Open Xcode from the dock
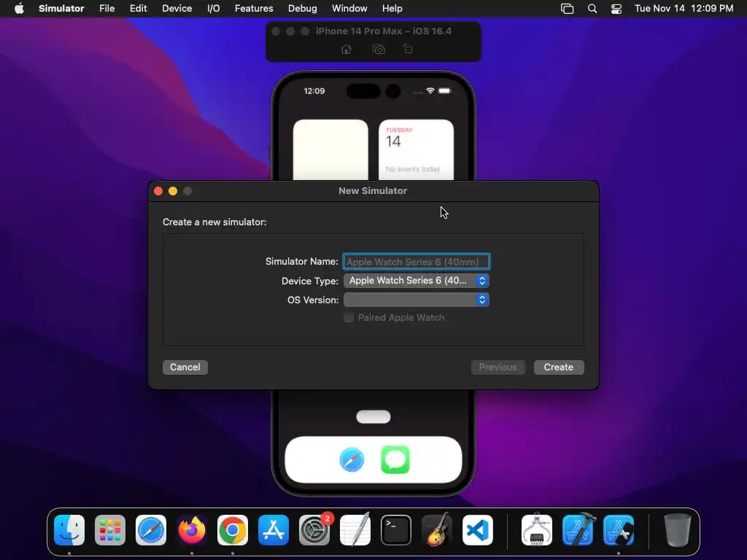Viewport: 747px width, 560px height. coord(578,530)
